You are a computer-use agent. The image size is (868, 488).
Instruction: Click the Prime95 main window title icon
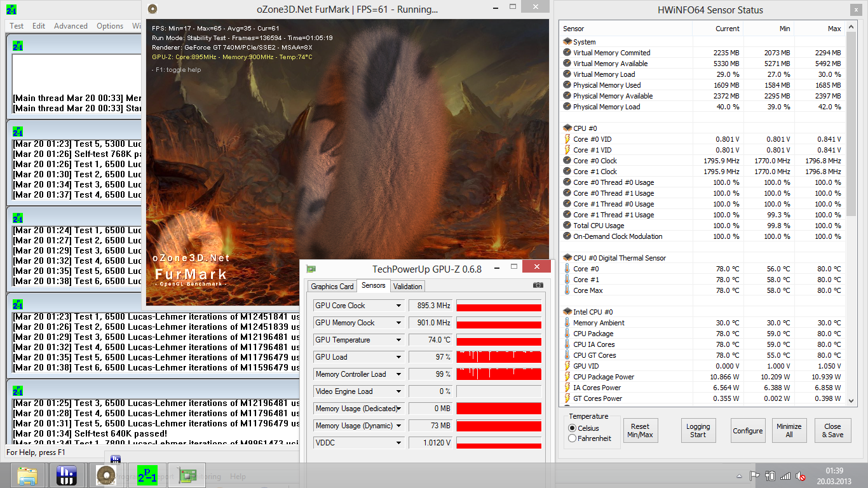(13, 9)
